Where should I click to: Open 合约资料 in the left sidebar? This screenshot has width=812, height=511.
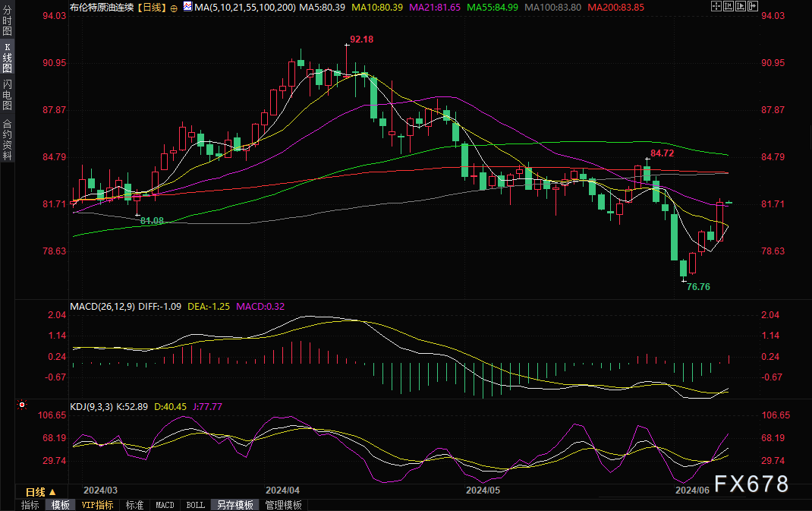pyautogui.click(x=7, y=139)
